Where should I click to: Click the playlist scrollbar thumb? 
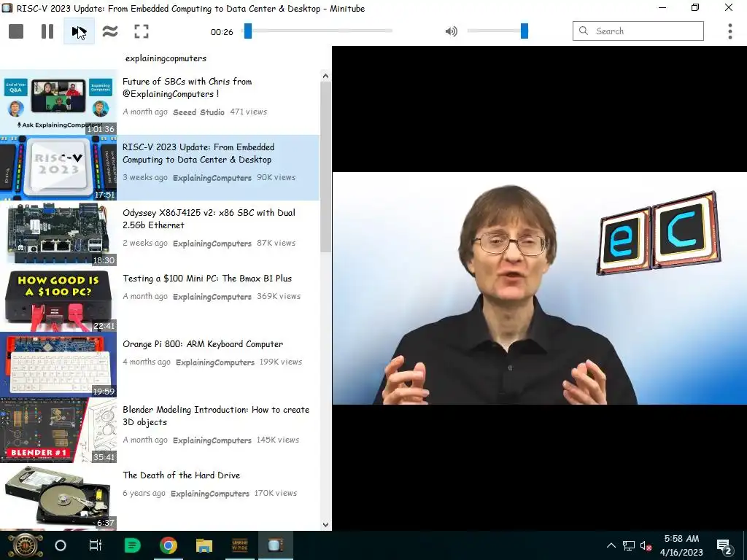pyautogui.click(x=326, y=167)
